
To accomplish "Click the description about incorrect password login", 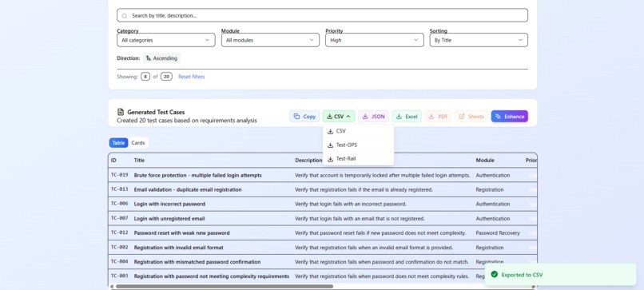I will coord(351,205).
